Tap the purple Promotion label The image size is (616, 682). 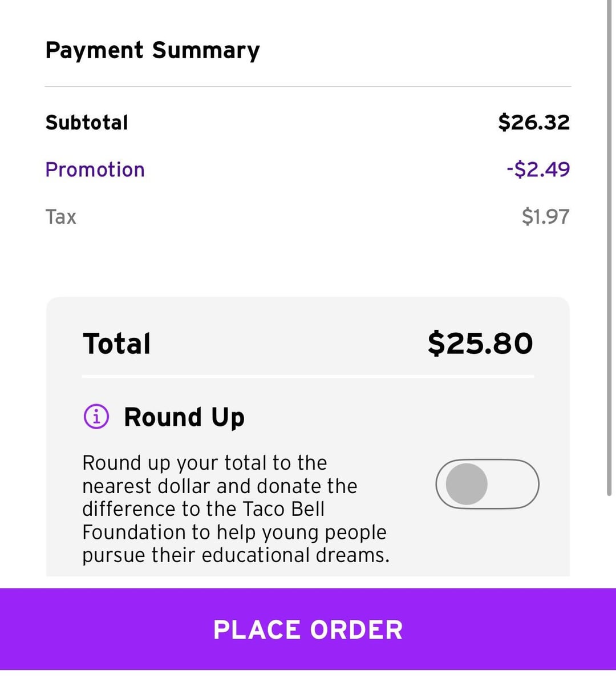pos(95,170)
